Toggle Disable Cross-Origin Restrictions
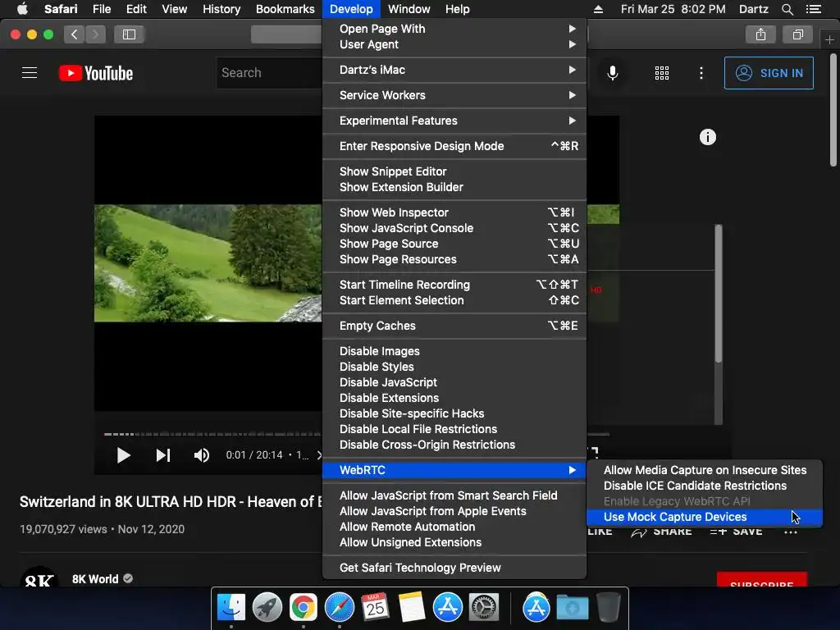Image resolution: width=840 pixels, height=630 pixels. click(454, 445)
